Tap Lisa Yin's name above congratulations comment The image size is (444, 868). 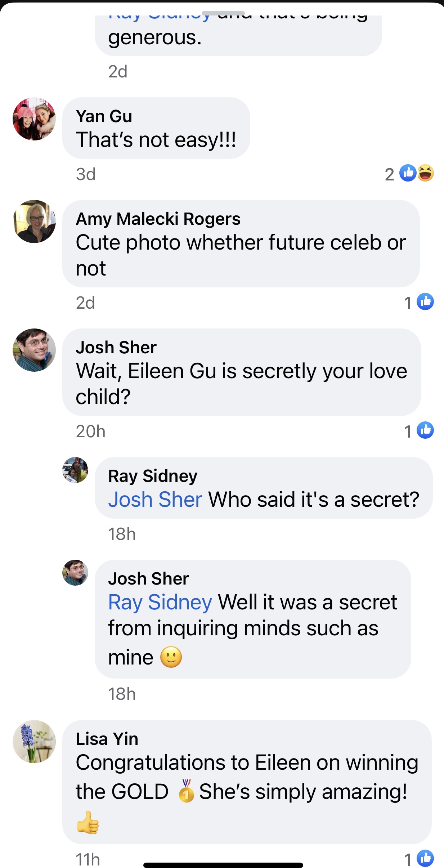point(107,739)
